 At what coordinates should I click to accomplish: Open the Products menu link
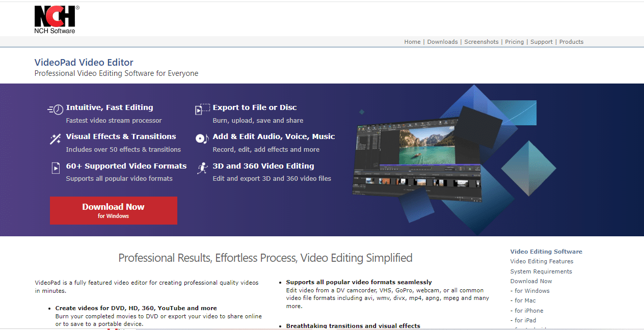[571, 42]
